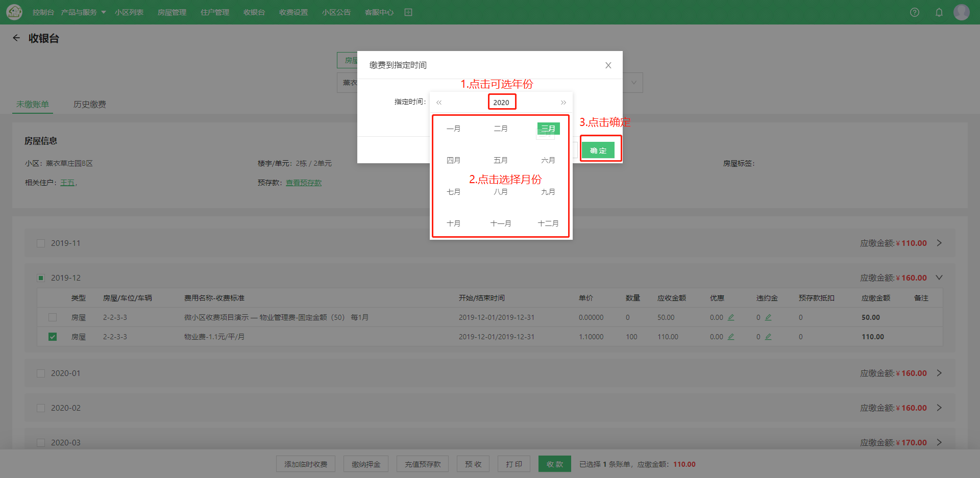Open the community selector dropdown arrow
This screenshot has height=478, width=980.
click(x=634, y=83)
